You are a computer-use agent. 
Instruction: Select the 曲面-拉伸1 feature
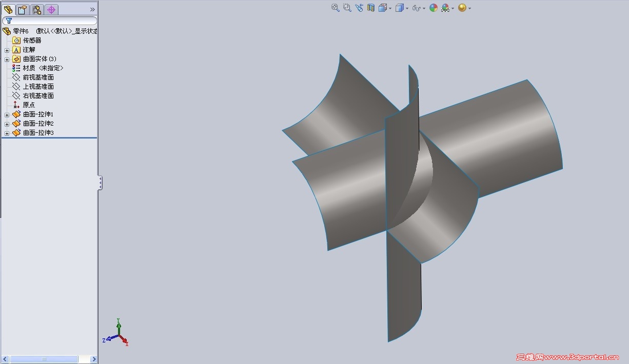coord(38,114)
